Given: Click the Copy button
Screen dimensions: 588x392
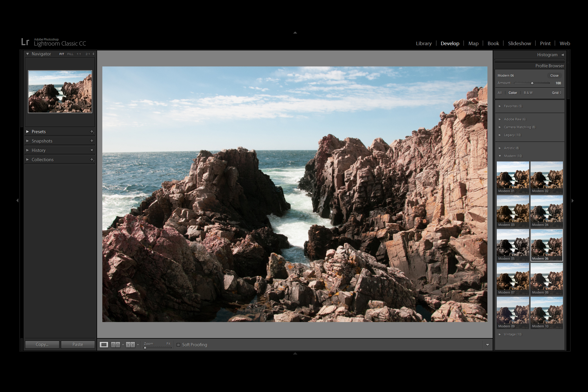Looking at the screenshot, I should 42,344.
